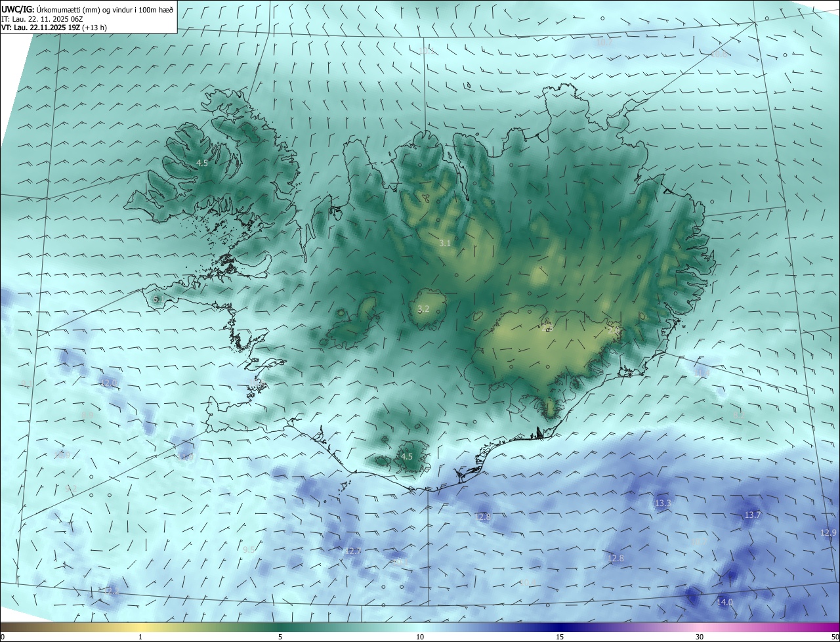Click the '0' tick on the colour scale

coord(3,637)
